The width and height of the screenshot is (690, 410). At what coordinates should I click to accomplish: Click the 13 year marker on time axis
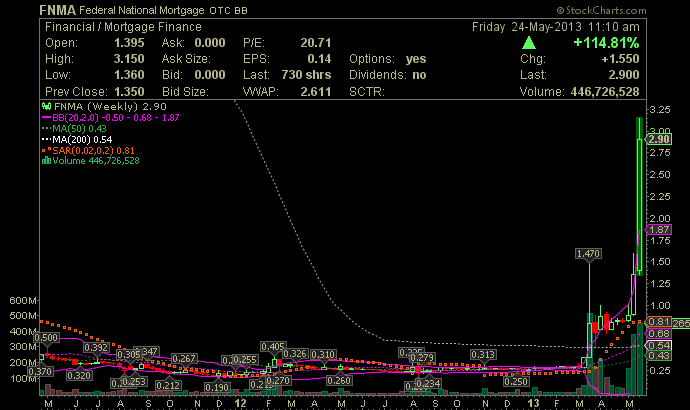pyautogui.click(x=533, y=403)
